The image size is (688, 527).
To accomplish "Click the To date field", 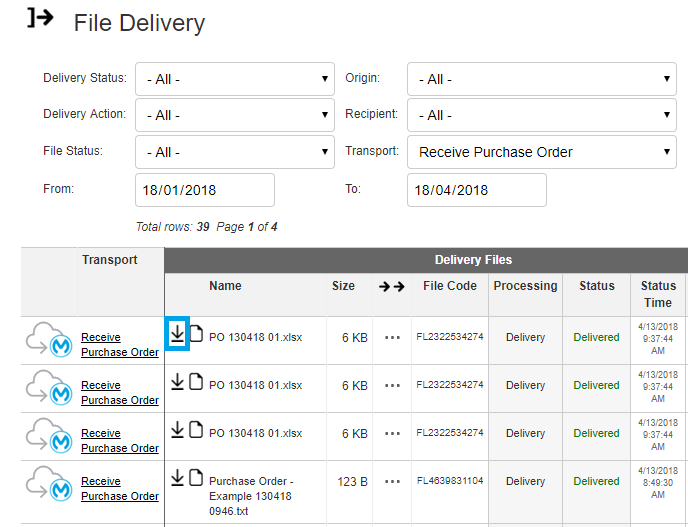I will [x=476, y=190].
